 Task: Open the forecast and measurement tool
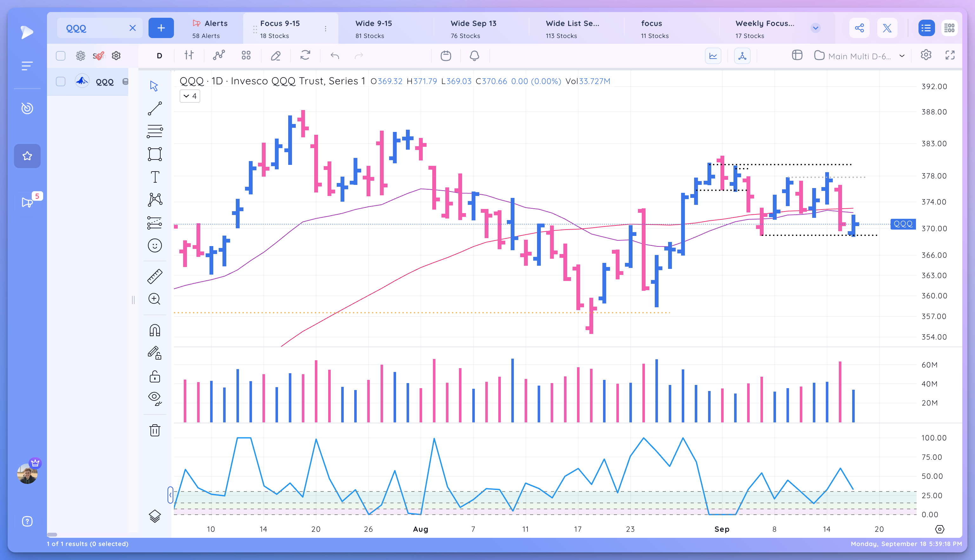pos(154,222)
